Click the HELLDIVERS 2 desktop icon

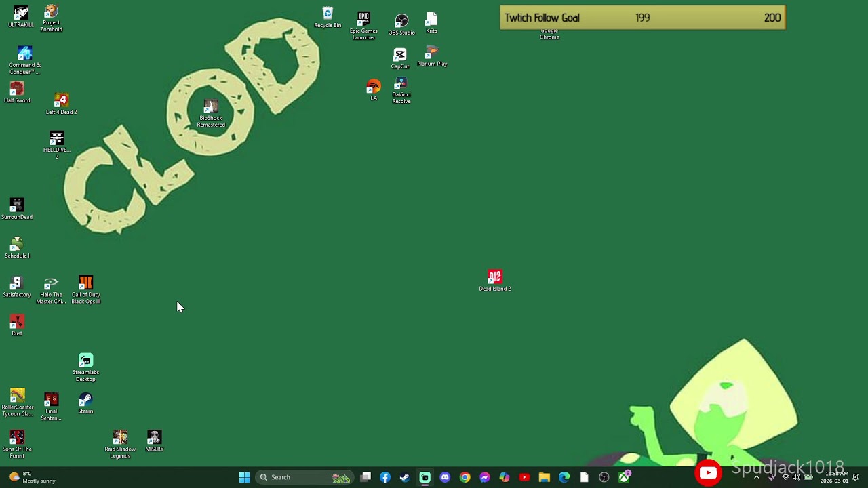pos(56,145)
